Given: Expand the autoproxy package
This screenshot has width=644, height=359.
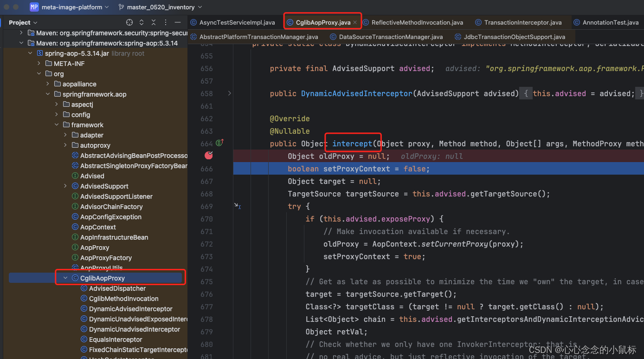Looking at the screenshot, I should click(x=66, y=145).
